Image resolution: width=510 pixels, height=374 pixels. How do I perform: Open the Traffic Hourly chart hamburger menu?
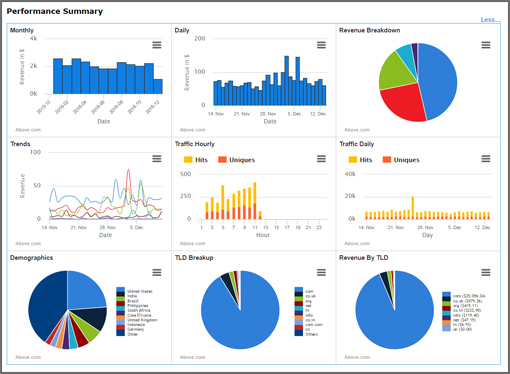pos(321,159)
